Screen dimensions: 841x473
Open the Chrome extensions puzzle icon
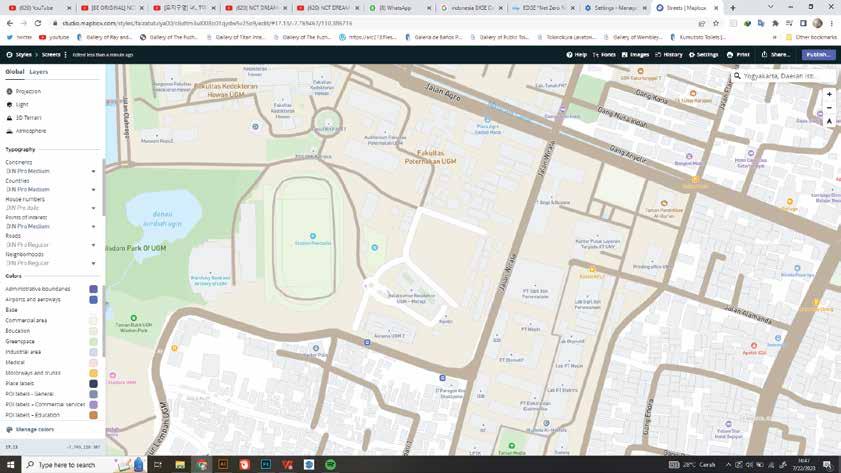775,24
